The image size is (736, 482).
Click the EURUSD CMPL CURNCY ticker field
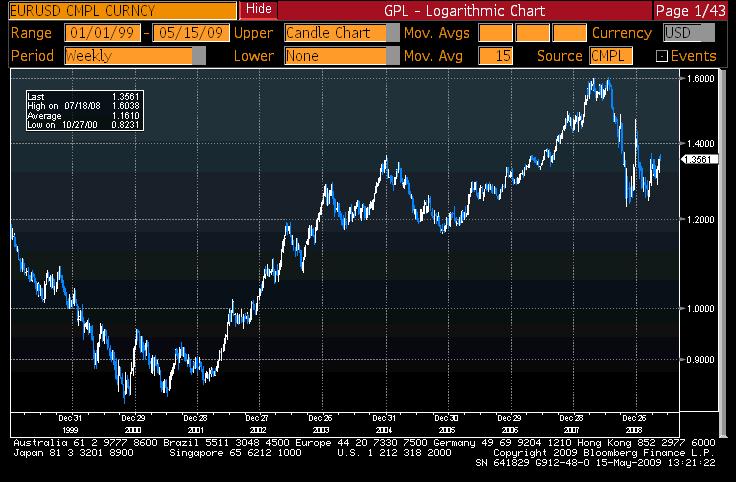click(x=120, y=10)
